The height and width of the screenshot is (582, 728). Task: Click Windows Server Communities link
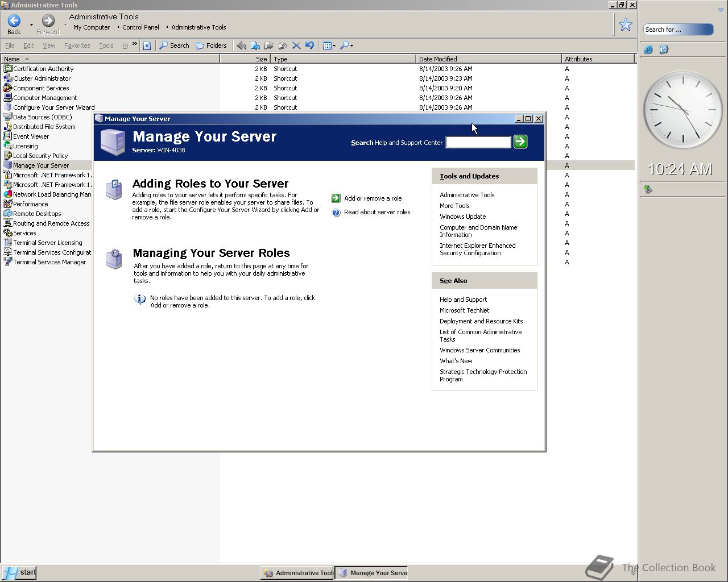(x=479, y=350)
